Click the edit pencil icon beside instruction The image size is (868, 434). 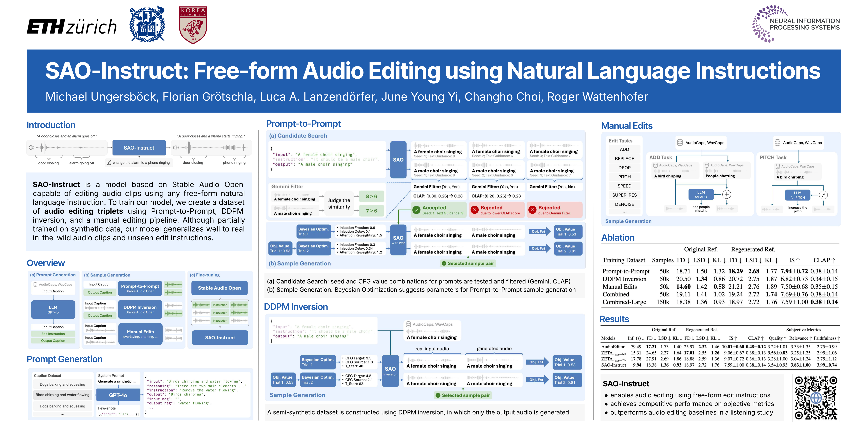pos(109,162)
